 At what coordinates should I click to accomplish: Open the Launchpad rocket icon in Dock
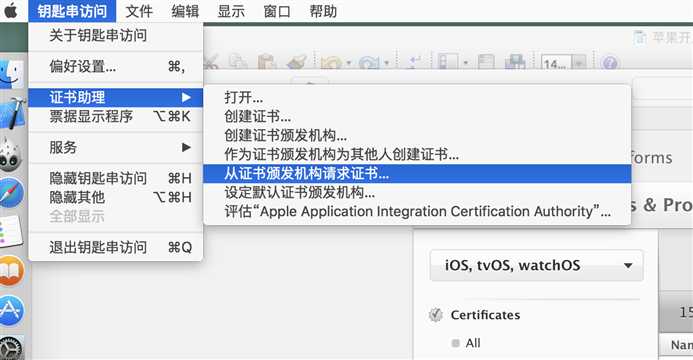10,155
